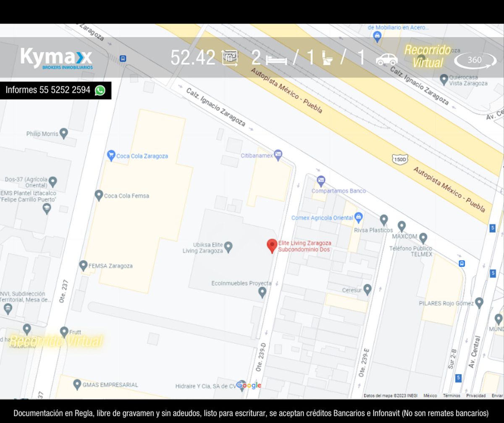Click the Rivsa Plasticos location pin
The width and height of the screenshot is (504, 423).
pos(383,219)
